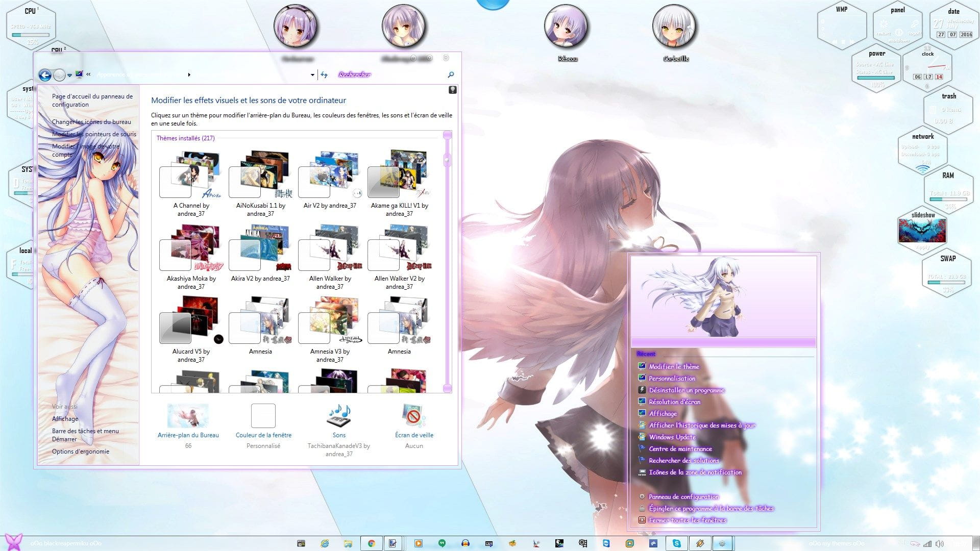
Task: Open the Sons sound scheme settings
Action: (x=339, y=430)
